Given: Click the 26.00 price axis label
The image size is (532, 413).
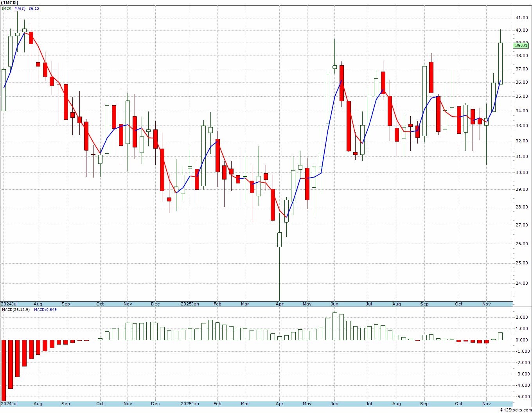Looking at the screenshot, I should pos(521,244).
